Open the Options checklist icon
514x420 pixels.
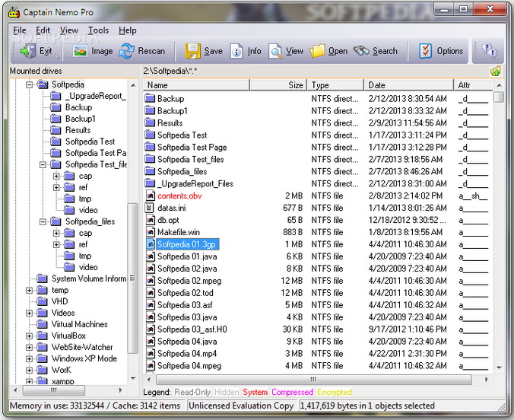pyautogui.click(x=425, y=51)
